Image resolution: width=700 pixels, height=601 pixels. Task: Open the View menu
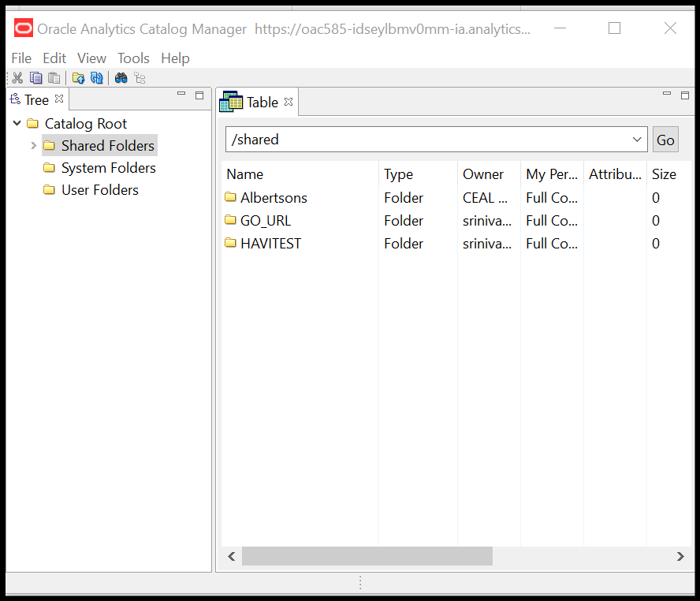[91, 58]
